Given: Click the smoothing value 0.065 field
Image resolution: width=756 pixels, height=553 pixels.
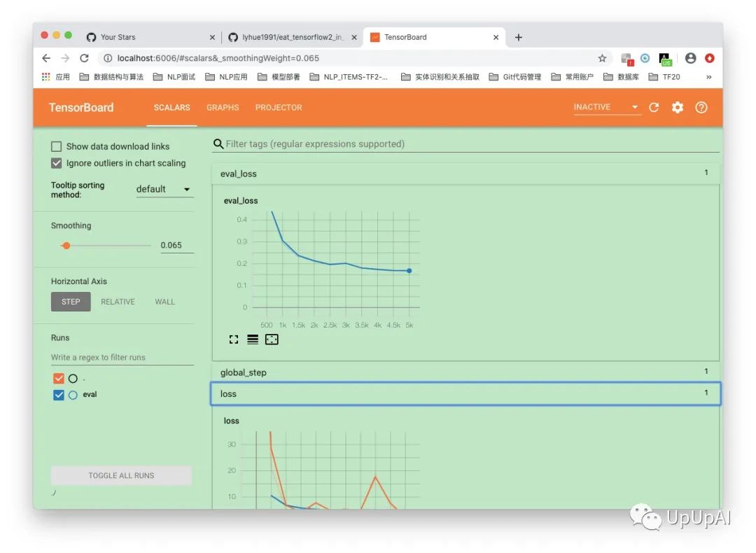Looking at the screenshot, I should (x=177, y=246).
